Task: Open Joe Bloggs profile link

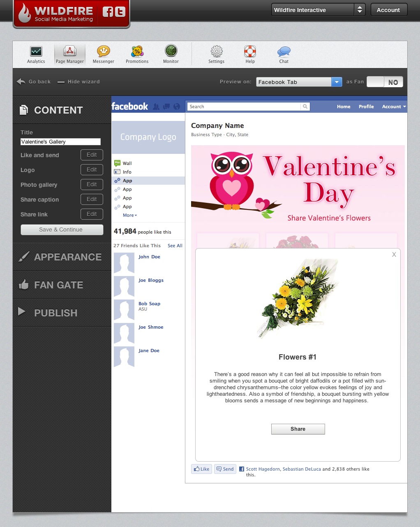Action: pyautogui.click(x=151, y=280)
